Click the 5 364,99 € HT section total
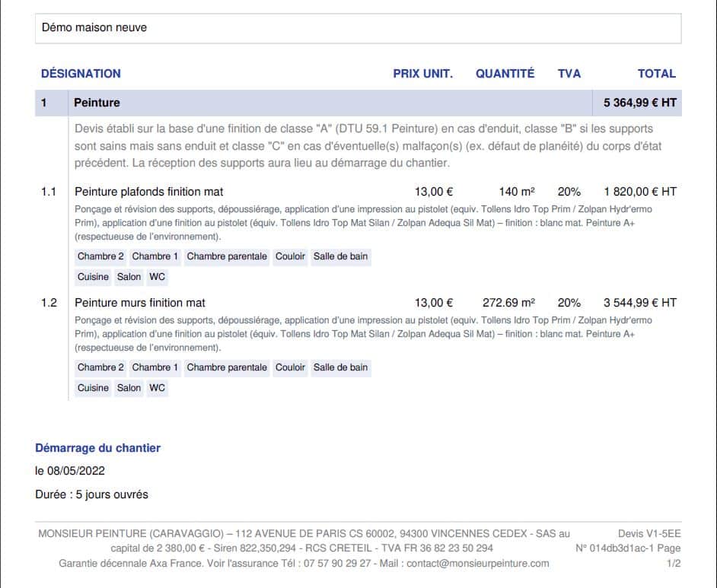This screenshot has width=717, height=588. coord(639,103)
